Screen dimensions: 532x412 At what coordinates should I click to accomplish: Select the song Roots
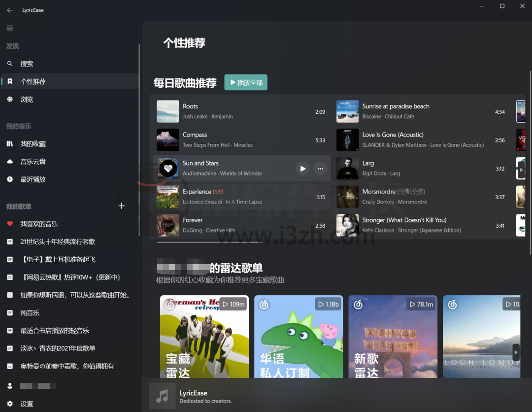click(x=242, y=111)
